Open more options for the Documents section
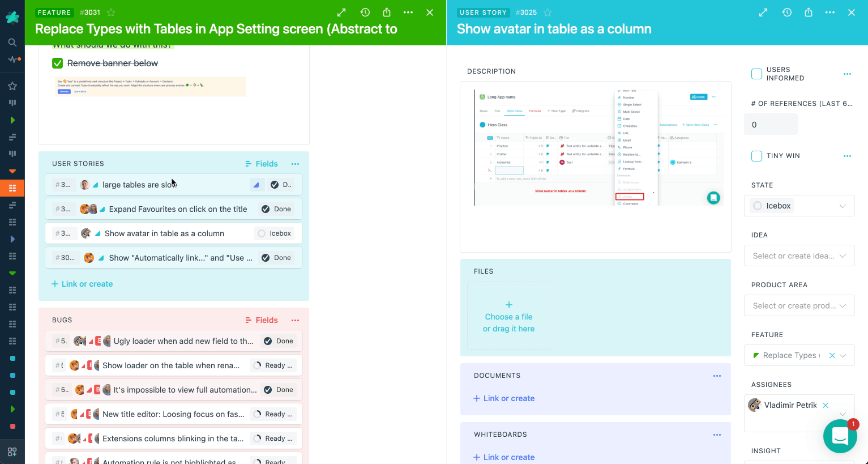This screenshot has height=464, width=868. pyautogui.click(x=717, y=376)
